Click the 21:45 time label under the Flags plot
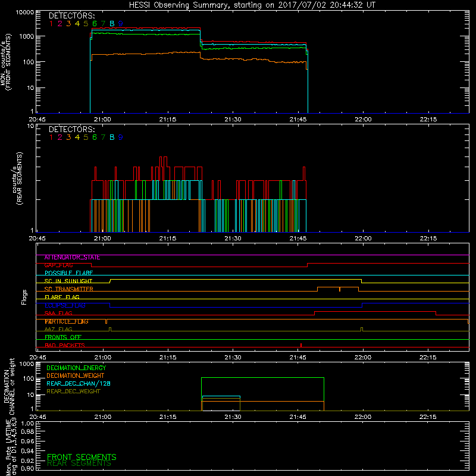Screen dimensions: 476x476 pos(298,358)
